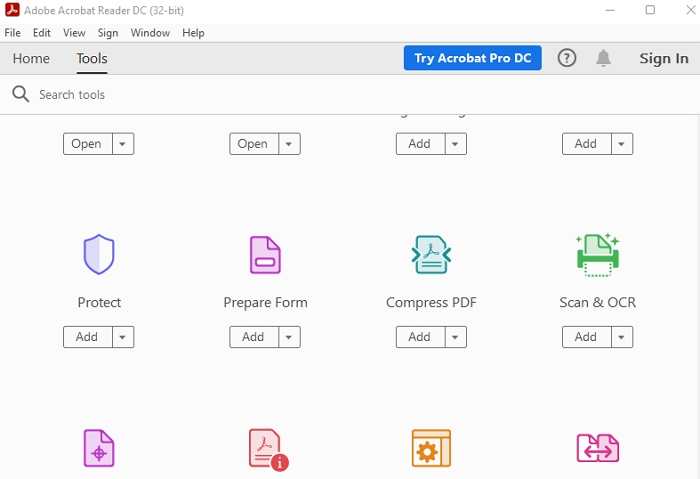Expand the dropdown arrow beside Scan & OCR's Add
The height and width of the screenshot is (479, 700).
[621, 337]
